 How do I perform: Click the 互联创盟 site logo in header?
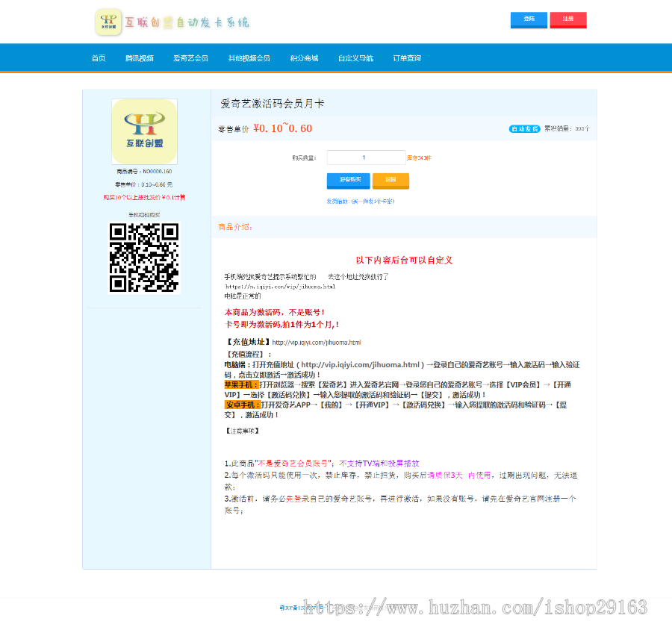172,22
